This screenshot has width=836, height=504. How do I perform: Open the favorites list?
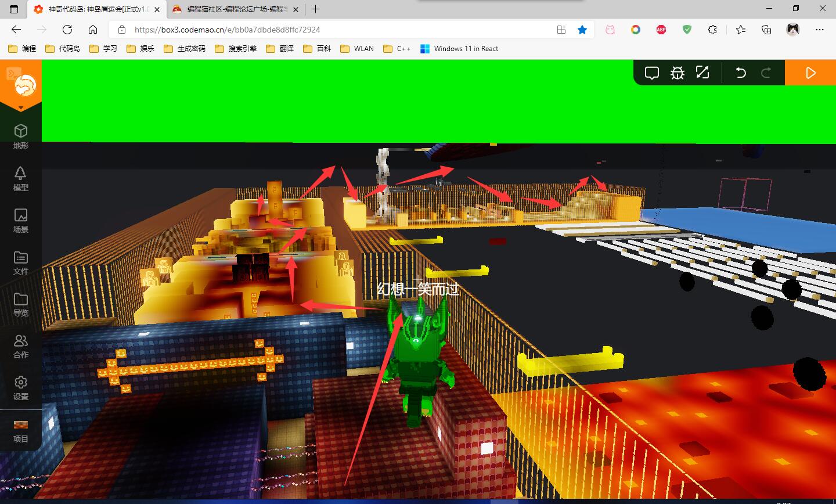pyautogui.click(x=741, y=30)
